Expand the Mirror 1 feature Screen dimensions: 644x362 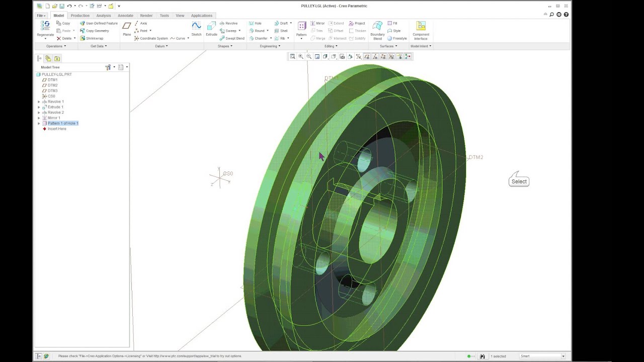[39, 118]
